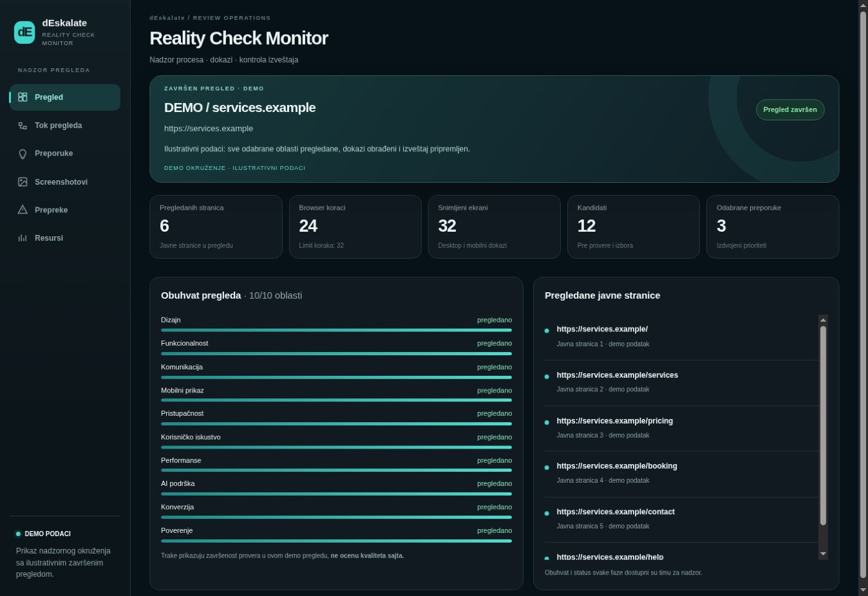Click the Performanse progress bar
868x596 pixels.
(x=336, y=470)
